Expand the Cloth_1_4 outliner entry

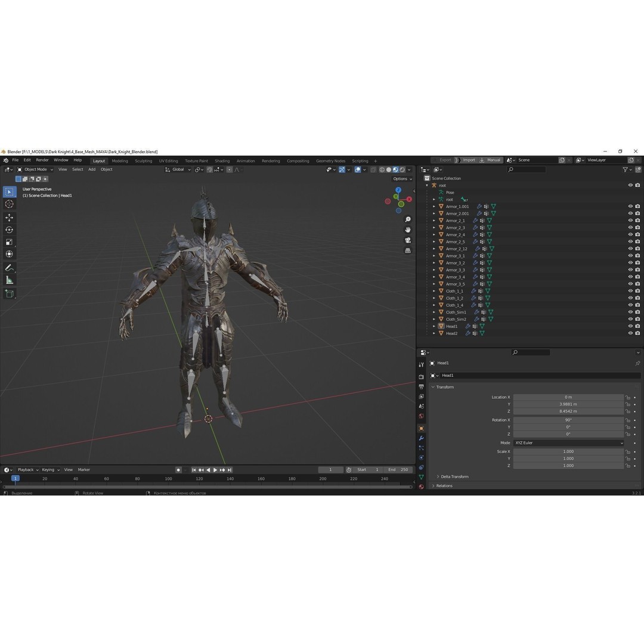(x=434, y=305)
